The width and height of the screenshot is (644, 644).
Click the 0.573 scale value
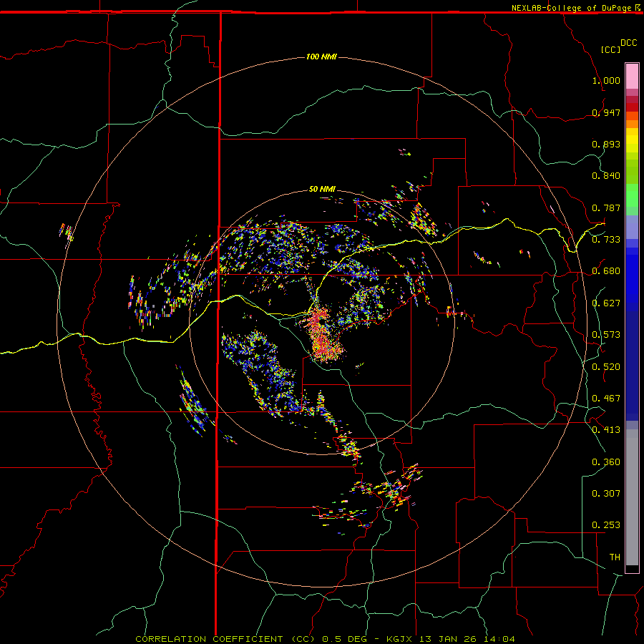[606, 335]
